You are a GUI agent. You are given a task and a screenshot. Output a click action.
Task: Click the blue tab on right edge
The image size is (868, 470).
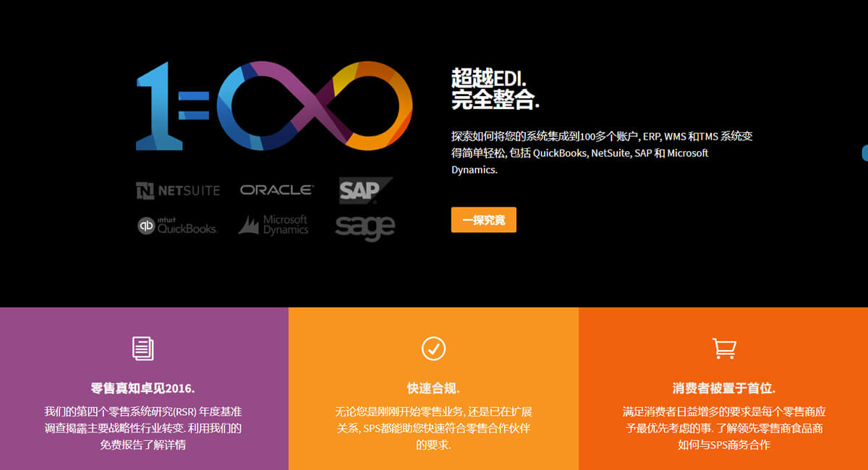pos(864,153)
